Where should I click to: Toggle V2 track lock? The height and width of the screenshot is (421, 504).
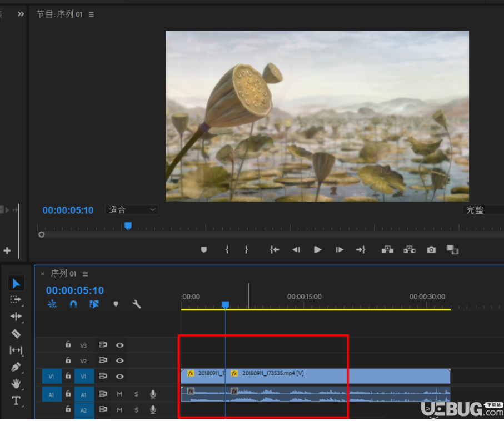point(68,360)
